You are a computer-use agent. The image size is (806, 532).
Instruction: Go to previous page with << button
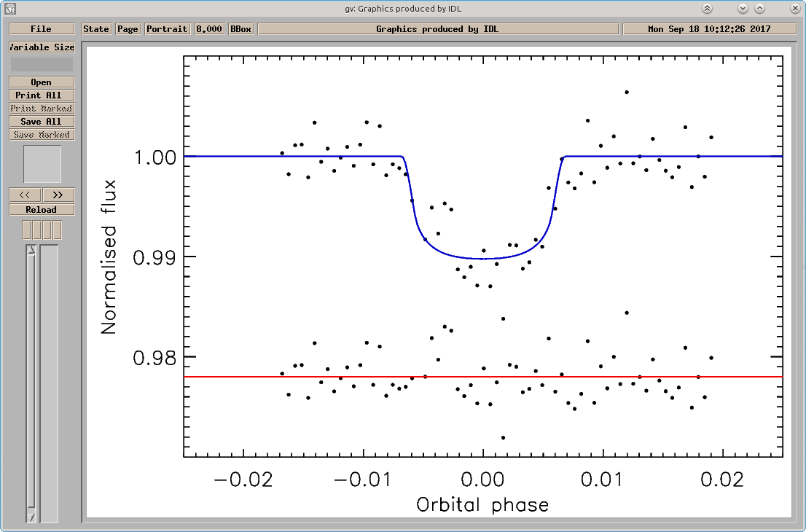click(25, 195)
